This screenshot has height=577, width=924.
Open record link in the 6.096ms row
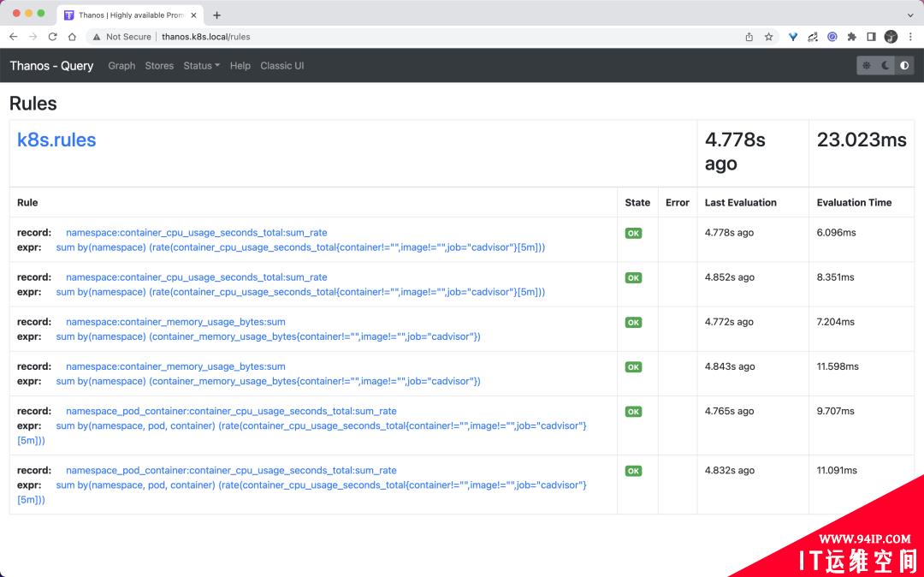(x=196, y=233)
